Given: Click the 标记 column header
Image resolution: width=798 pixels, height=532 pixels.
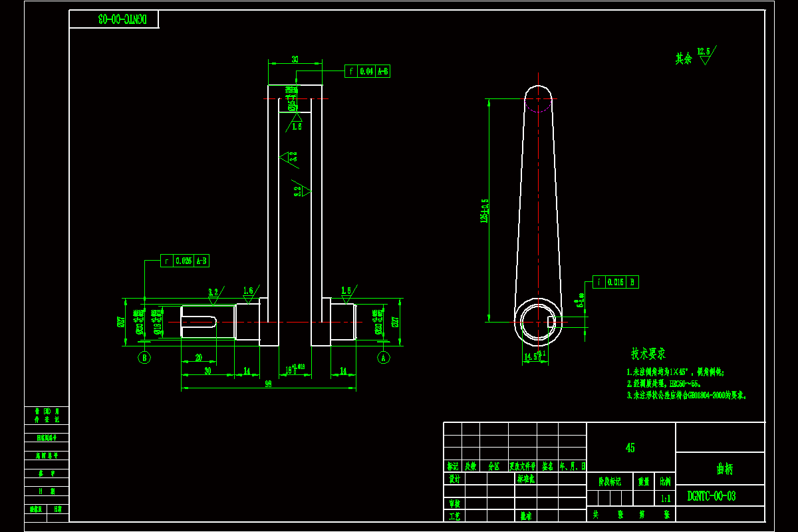Looking at the screenshot, I should point(453,466).
